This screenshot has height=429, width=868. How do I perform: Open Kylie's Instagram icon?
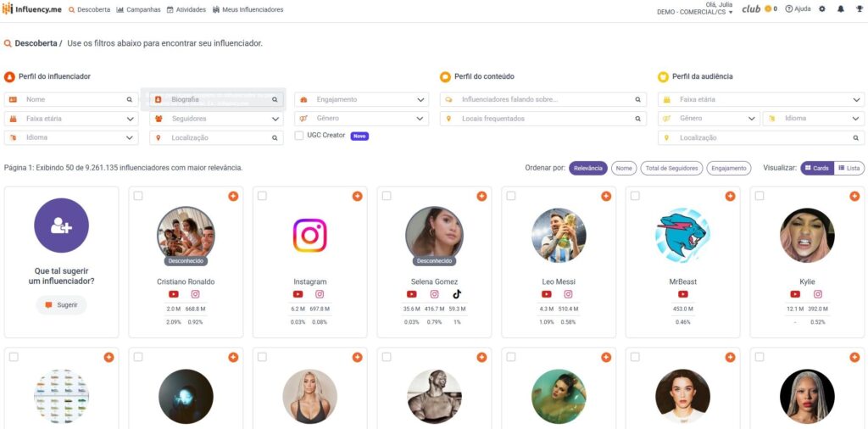[x=818, y=294]
